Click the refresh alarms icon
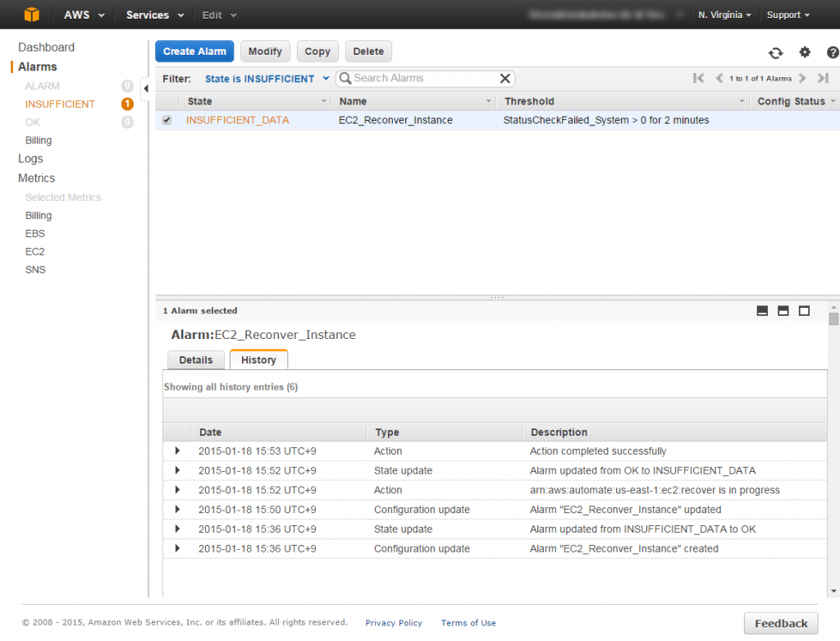Image resolution: width=840 pixels, height=641 pixels. [775, 52]
